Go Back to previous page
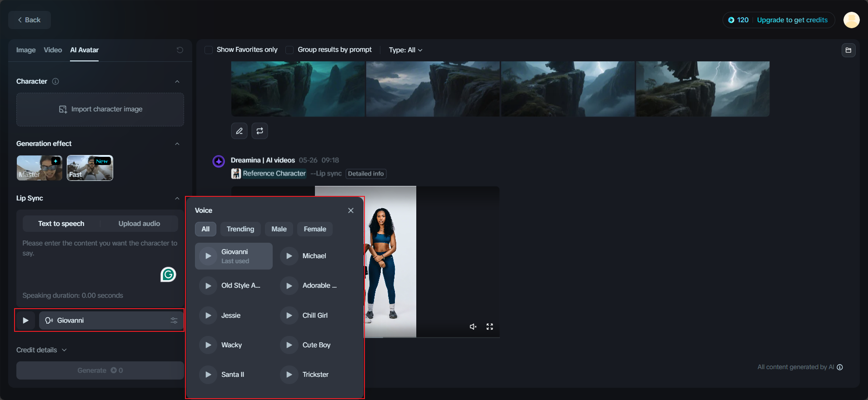This screenshot has height=400, width=868. pyautogui.click(x=29, y=20)
